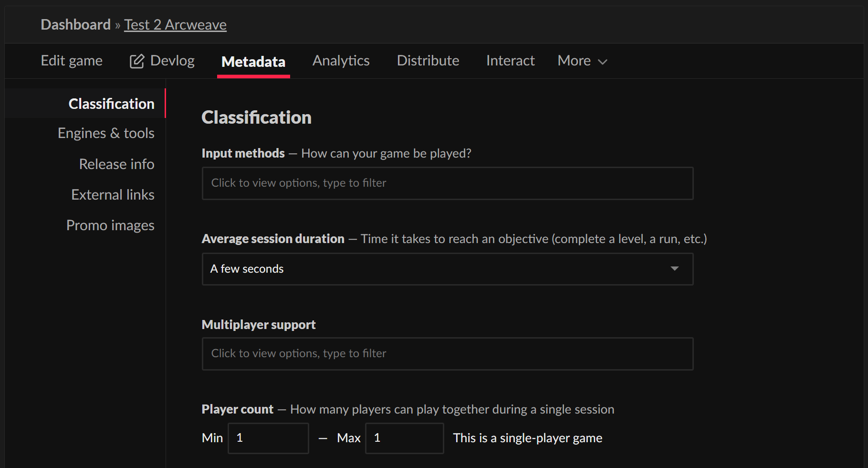Screen dimensions: 868x468
Task: Click the Min player count field
Action: point(268,438)
